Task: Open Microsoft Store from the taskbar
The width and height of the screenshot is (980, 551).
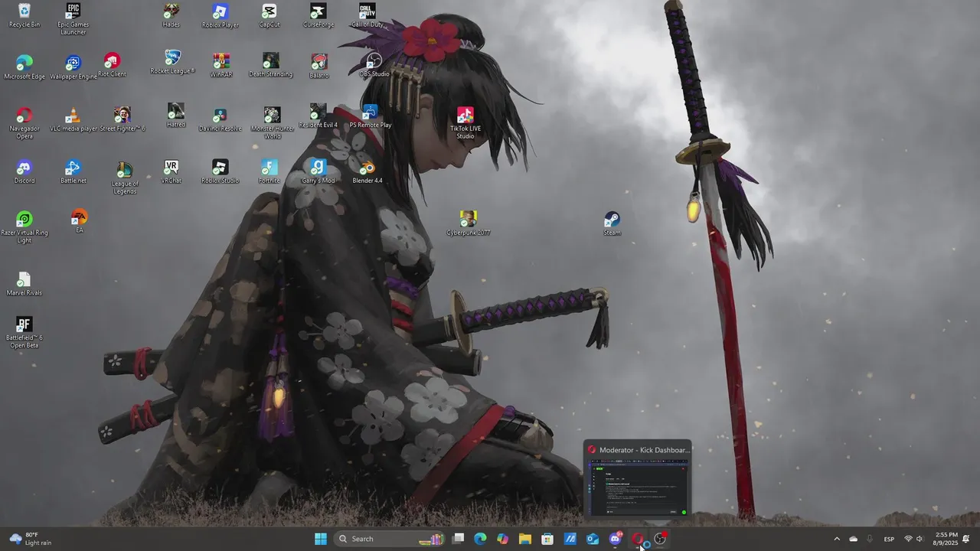Action: point(547,539)
